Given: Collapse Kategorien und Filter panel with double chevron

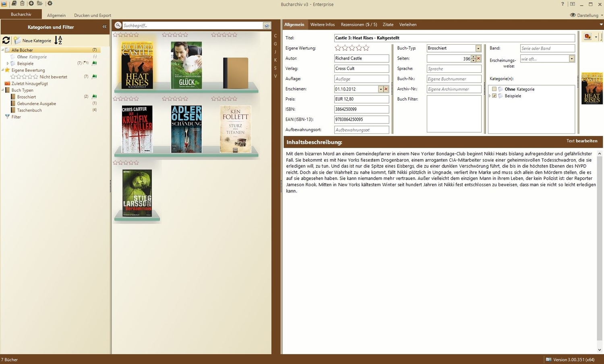Looking at the screenshot, I should click(x=105, y=27).
